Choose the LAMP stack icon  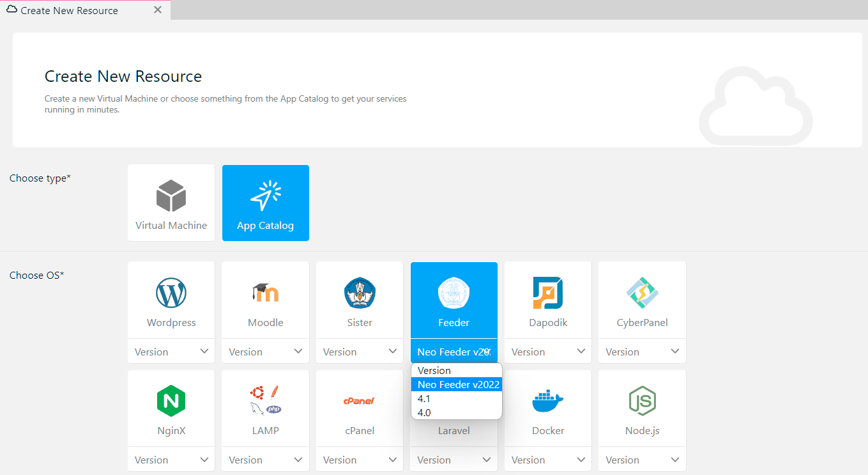[265, 401]
